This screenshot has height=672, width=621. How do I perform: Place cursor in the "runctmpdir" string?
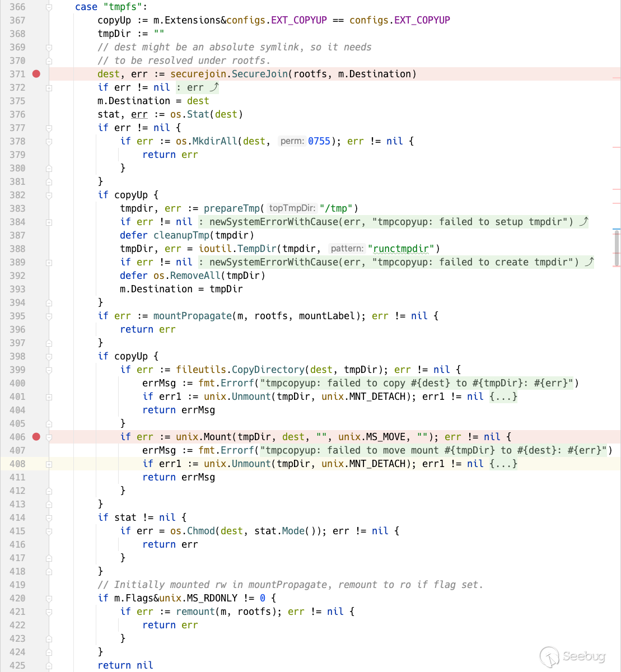(x=403, y=249)
